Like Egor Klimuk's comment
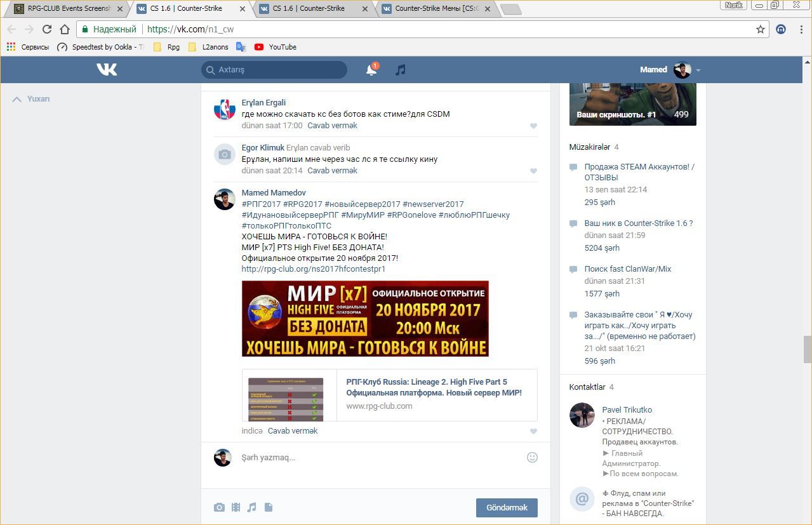 (533, 171)
